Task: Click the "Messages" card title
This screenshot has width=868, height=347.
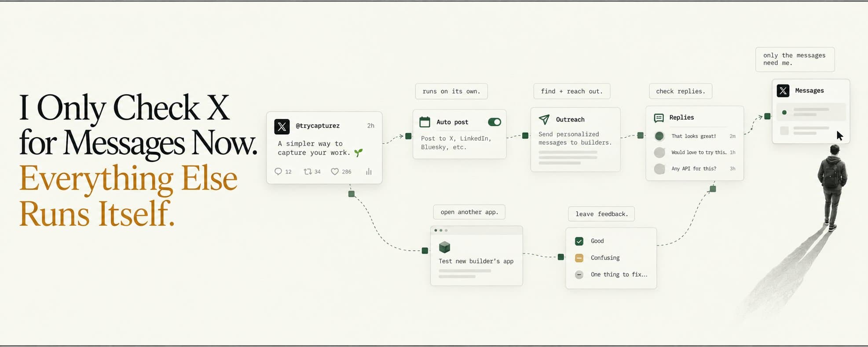Action: 809,91
